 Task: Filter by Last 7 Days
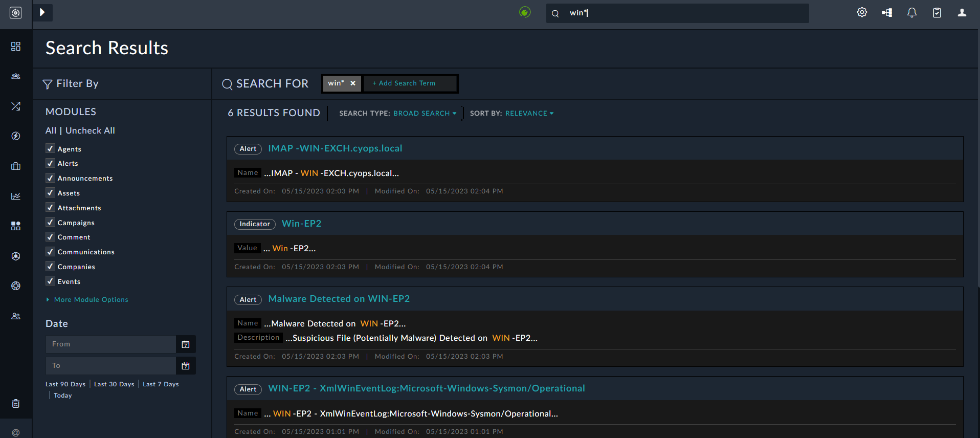pyautogui.click(x=161, y=384)
